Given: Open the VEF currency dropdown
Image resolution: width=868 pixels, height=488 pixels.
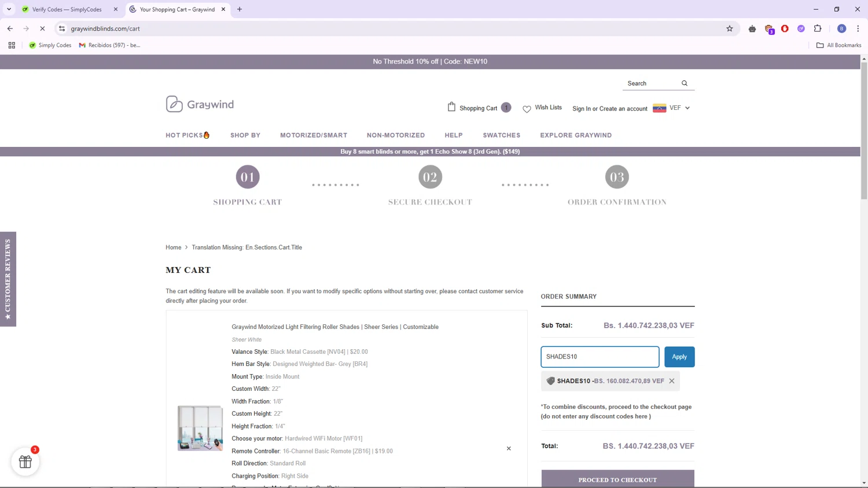Looking at the screenshot, I should coord(671,108).
